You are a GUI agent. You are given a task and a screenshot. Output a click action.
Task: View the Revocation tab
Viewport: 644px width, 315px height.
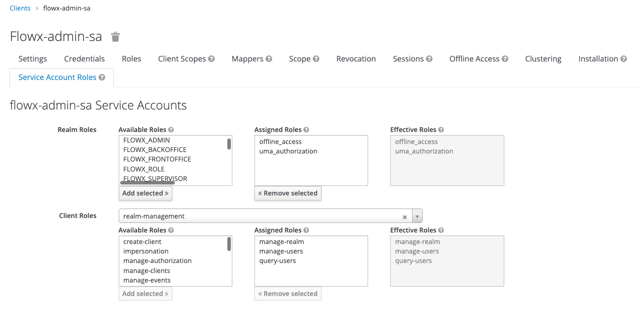tap(356, 58)
